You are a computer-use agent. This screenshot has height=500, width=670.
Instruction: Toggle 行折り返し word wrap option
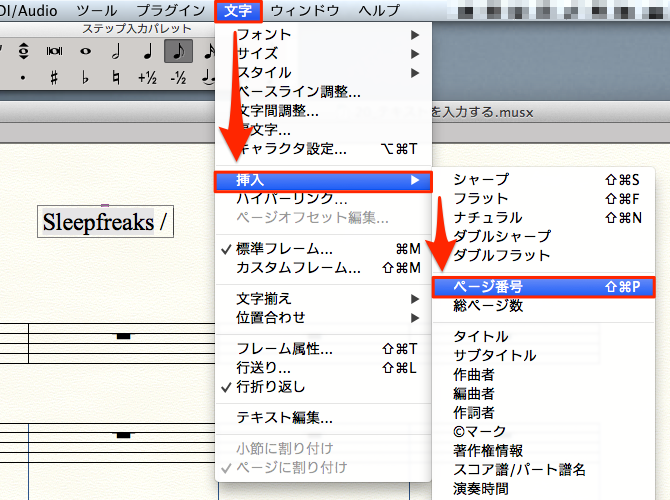pos(323,387)
